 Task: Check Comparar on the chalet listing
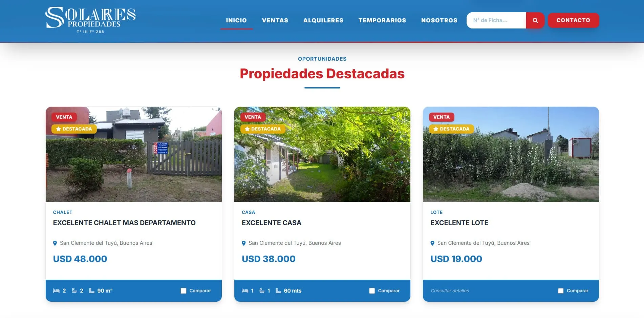click(184, 291)
